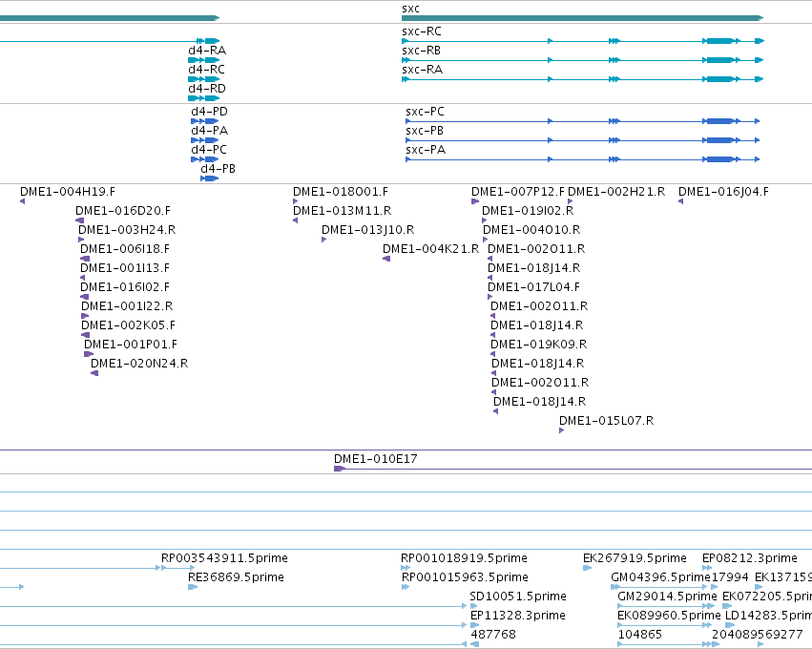
Task: Click the purple DME1-010E17 clone arrow glyph
Action: coord(340,470)
